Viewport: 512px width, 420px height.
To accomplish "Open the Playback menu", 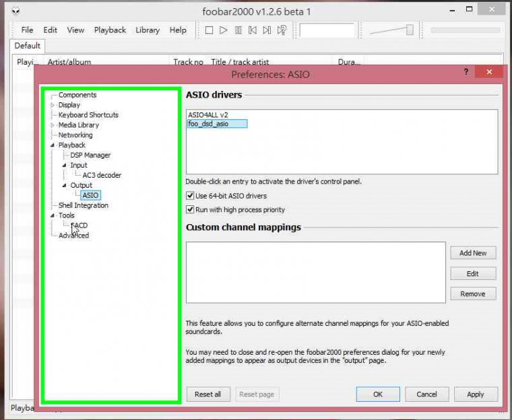I will [x=110, y=30].
